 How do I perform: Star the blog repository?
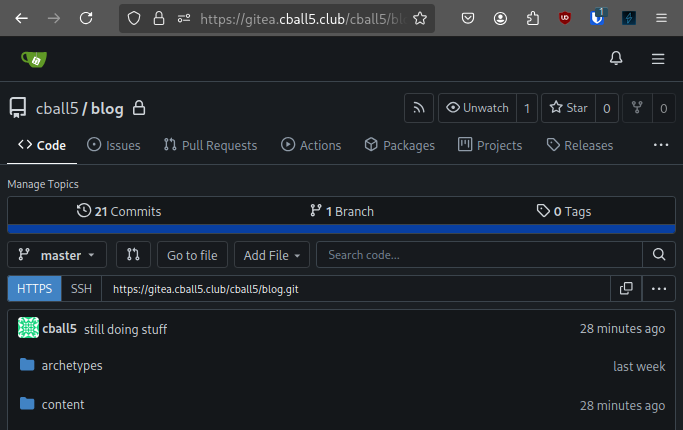(x=568, y=108)
